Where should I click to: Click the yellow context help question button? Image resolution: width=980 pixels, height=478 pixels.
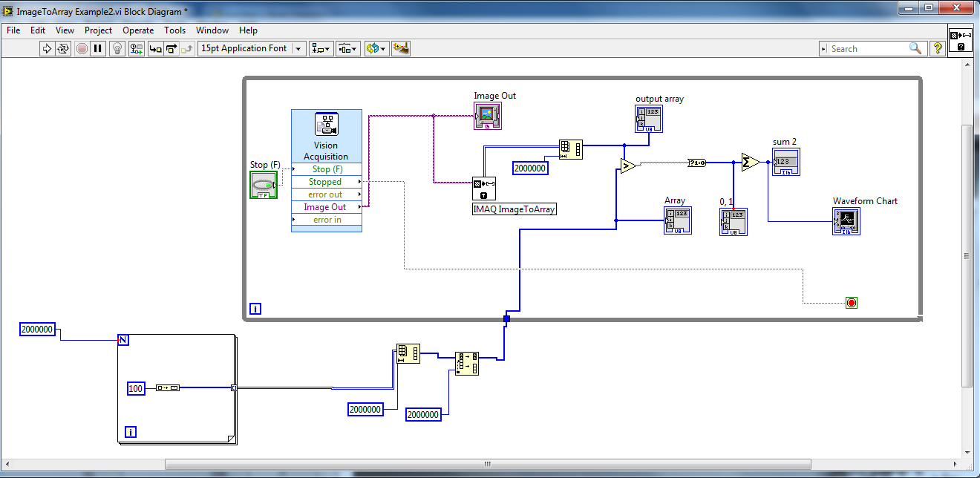938,48
